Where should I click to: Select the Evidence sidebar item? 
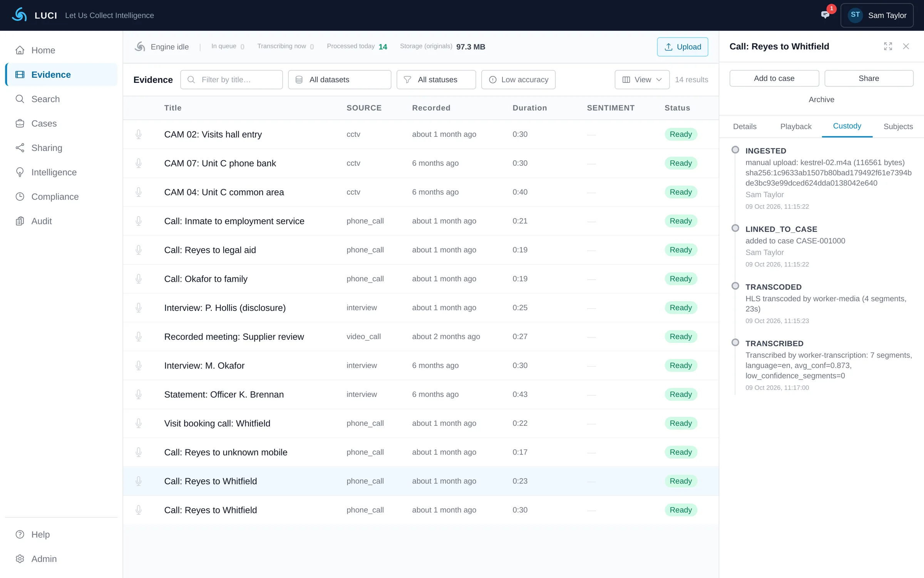tap(62, 75)
